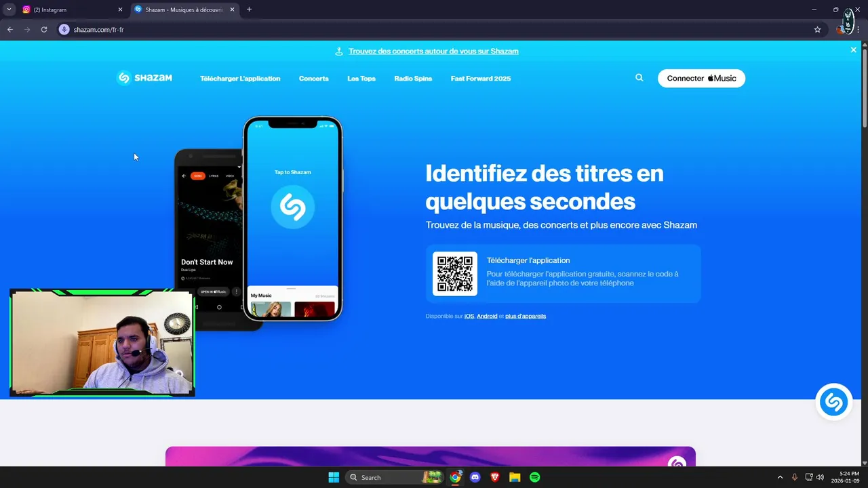
Task: Select the Shazam browser tab
Action: click(x=184, y=9)
